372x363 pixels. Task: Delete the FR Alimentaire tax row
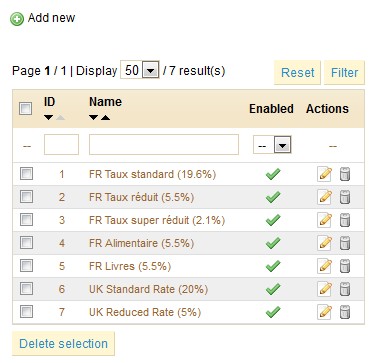(345, 243)
